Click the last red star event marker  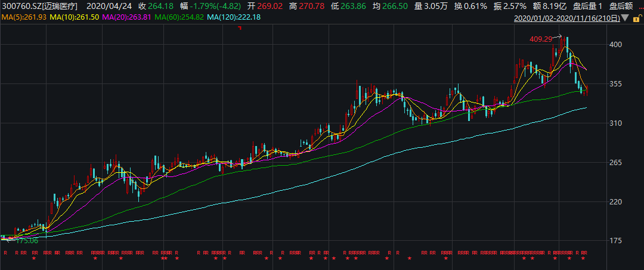click(x=583, y=259)
